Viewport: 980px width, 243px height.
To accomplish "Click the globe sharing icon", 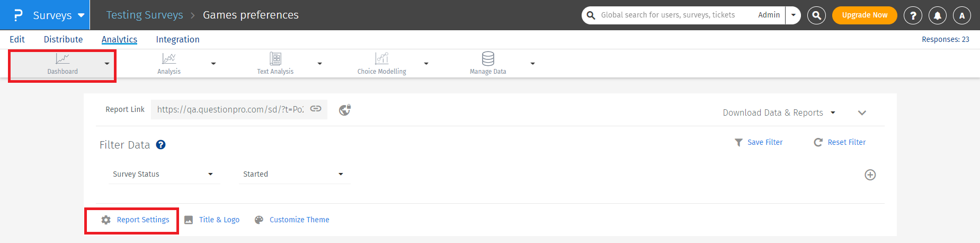I will [345, 110].
